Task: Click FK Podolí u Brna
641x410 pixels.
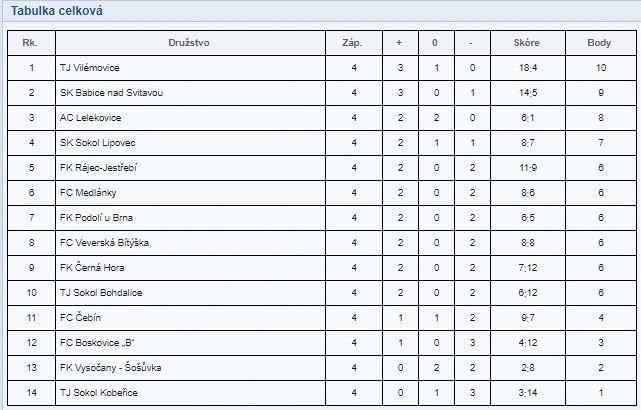Action: point(96,217)
